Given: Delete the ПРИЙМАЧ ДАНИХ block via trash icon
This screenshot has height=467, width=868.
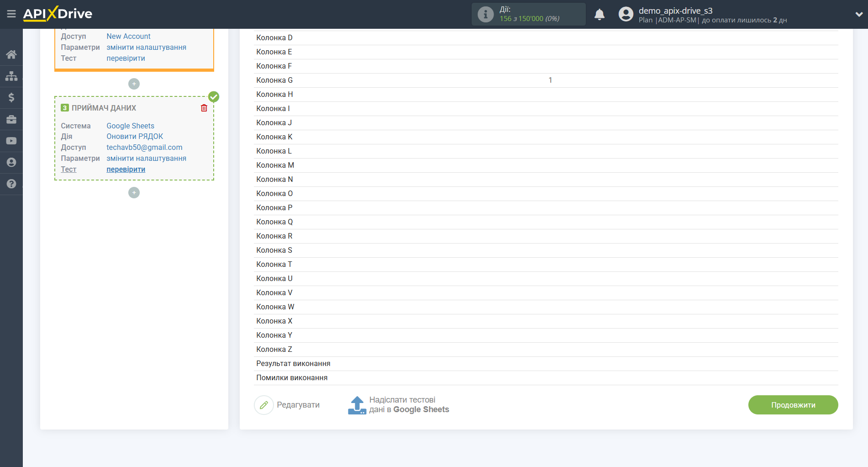Looking at the screenshot, I should (204, 108).
